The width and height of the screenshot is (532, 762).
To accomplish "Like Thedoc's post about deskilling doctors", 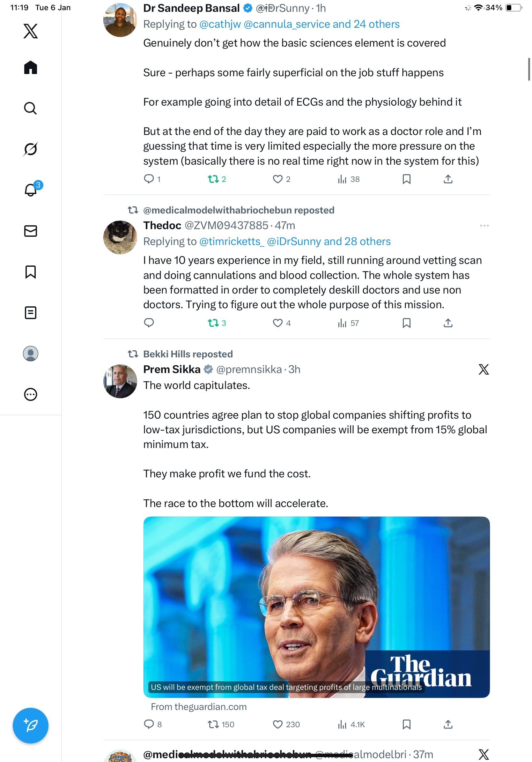I will coord(277,323).
